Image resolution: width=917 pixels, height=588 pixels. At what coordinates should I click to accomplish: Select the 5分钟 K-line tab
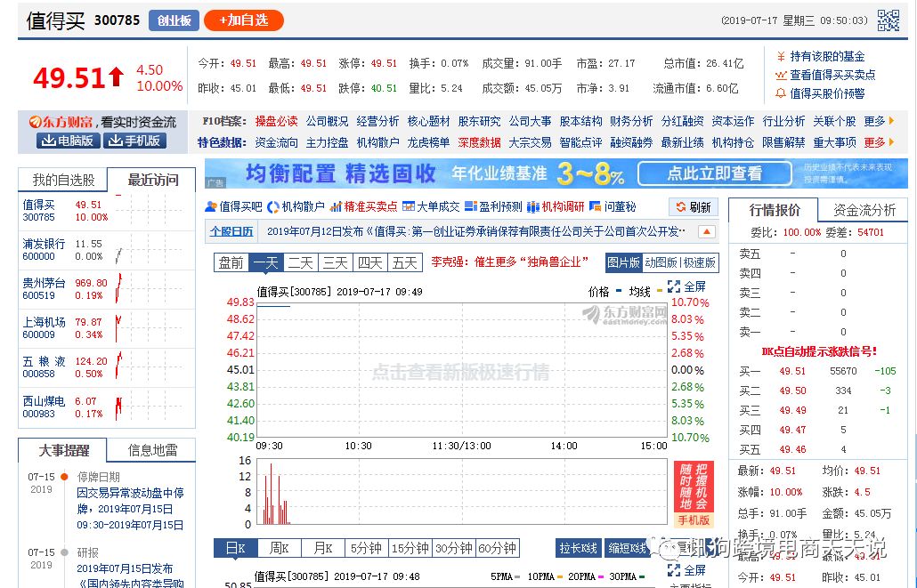point(367,548)
